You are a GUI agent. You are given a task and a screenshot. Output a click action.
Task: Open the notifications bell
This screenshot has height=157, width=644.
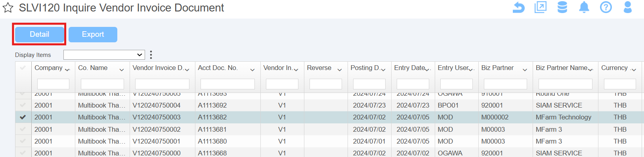coord(584,7)
